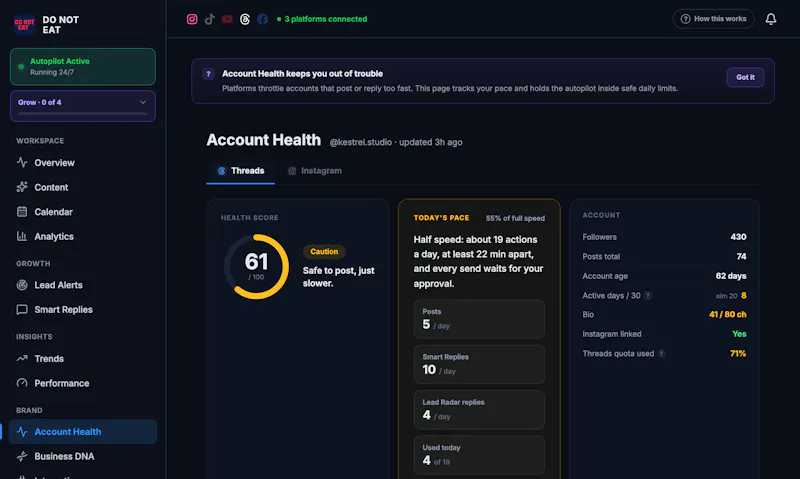
Task: Click help icon beside Threads quota used
Action: [661, 354]
